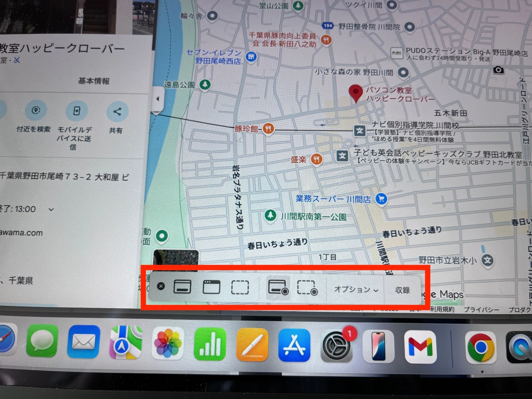Click the 輪々舎 location marker
Viewport: 532px width, 399px height.
212,16
